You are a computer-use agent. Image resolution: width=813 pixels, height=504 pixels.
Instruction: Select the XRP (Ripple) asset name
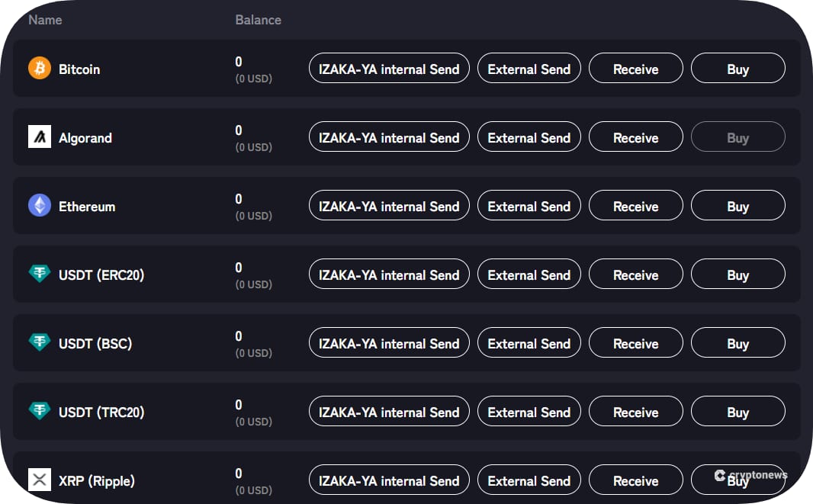click(96, 480)
